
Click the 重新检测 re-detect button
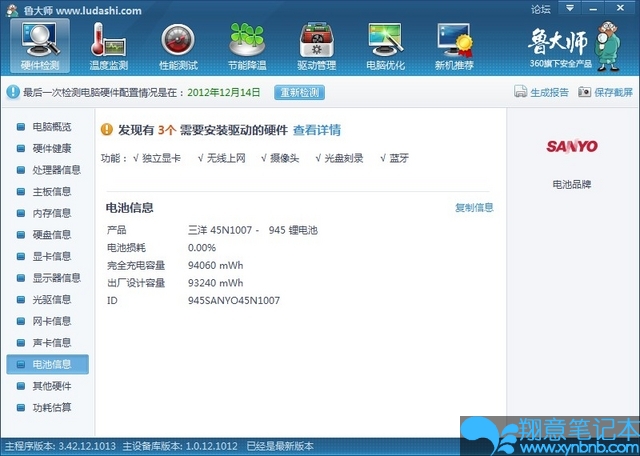click(x=299, y=92)
